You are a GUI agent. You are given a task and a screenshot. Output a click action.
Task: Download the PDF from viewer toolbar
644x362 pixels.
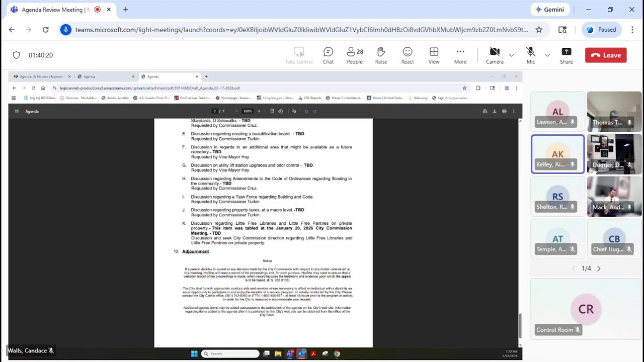[x=495, y=111]
